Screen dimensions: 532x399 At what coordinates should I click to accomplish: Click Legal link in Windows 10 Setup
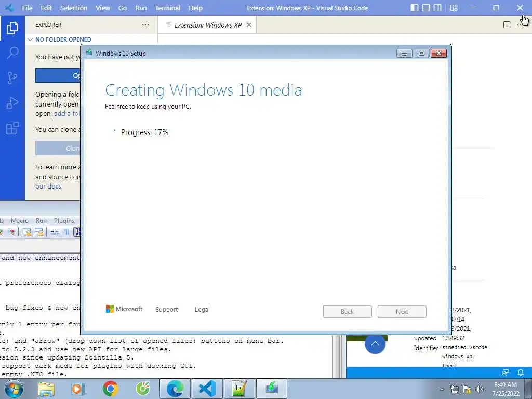[x=202, y=310]
